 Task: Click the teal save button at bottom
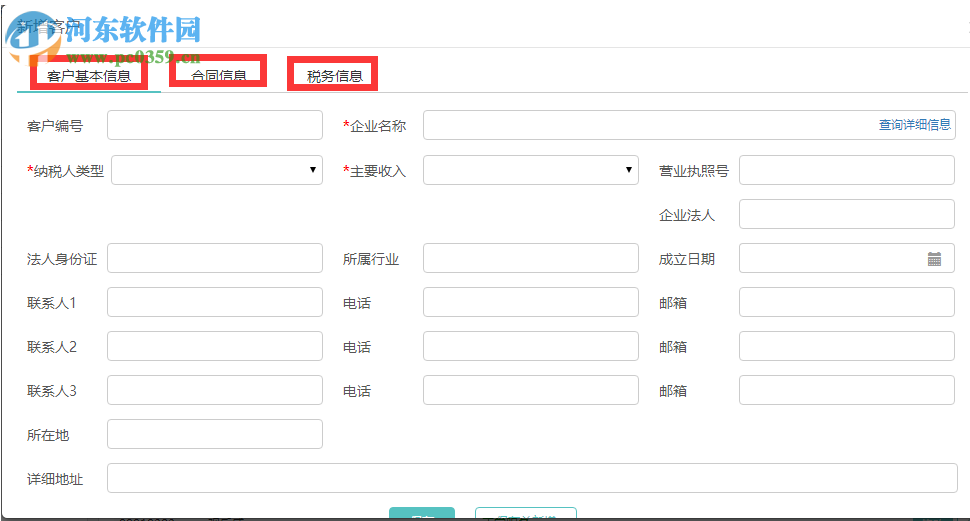(x=422, y=514)
